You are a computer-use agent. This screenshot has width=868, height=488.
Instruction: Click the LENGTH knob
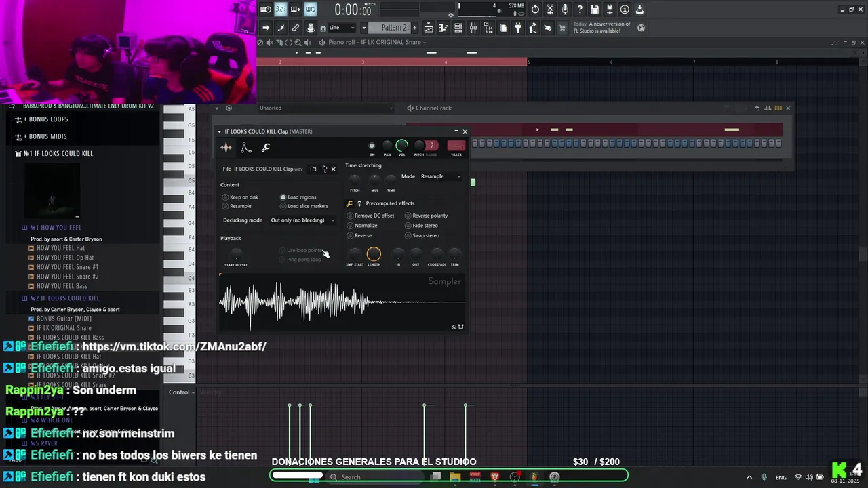(x=374, y=254)
